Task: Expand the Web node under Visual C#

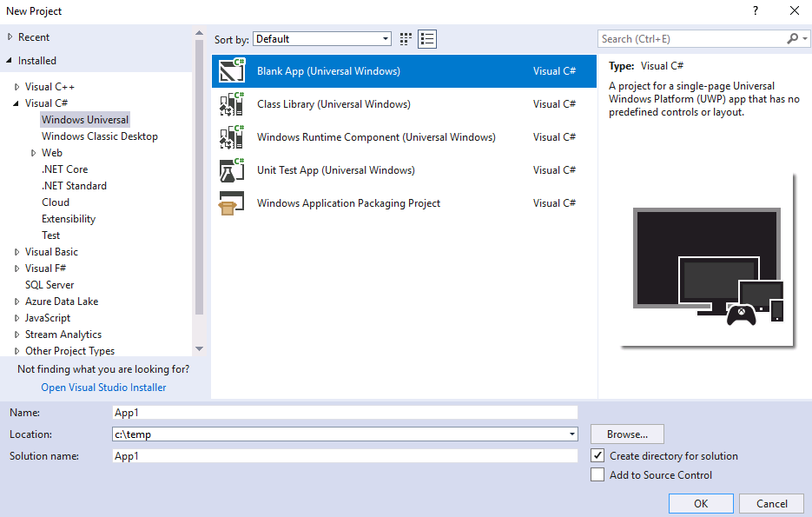Action: pos(34,153)
